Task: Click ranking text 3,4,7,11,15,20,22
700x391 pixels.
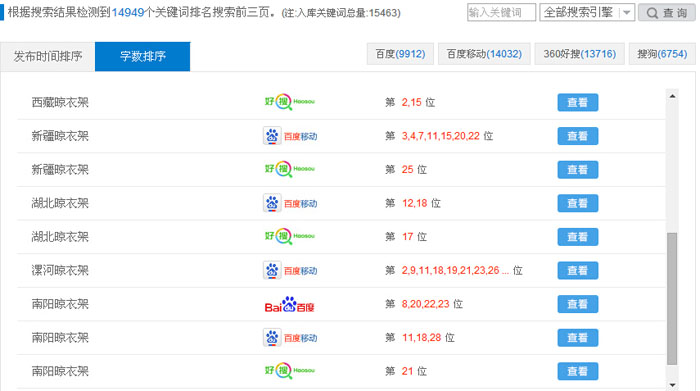Action: pyautogui.click(x=441, y=136)
